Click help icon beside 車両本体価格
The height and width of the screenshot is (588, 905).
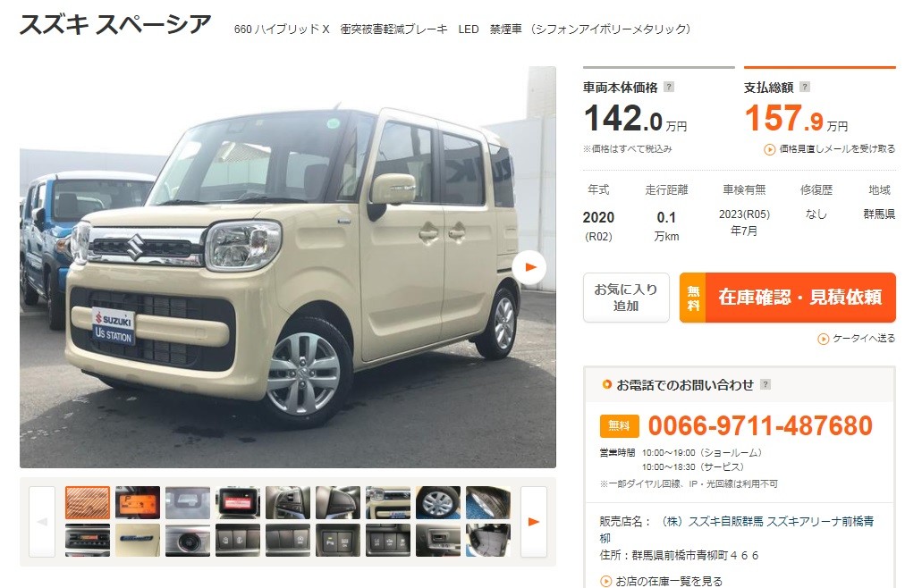pyautogui.click(x=669, y=87)
